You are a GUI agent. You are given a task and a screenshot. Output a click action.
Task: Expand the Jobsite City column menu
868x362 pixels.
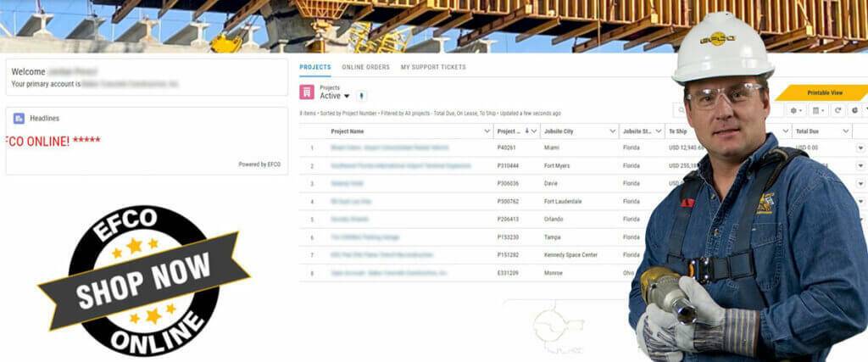coord(612,131)
